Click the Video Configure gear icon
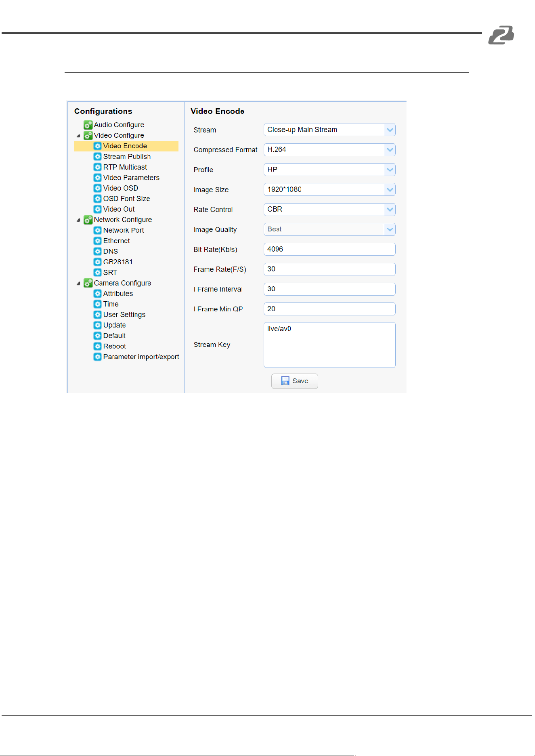Image resolution: width=535 pixels, height=756 pixels. pos(88,135)
